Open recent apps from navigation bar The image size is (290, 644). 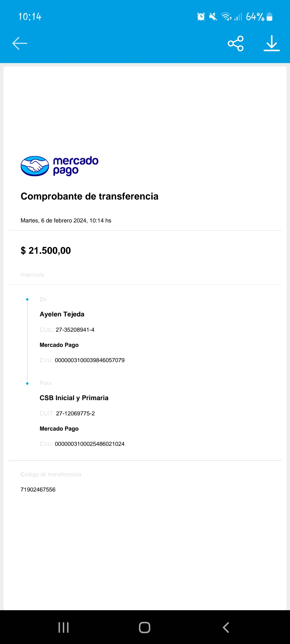pyautogui.click(x=64, y=627)
